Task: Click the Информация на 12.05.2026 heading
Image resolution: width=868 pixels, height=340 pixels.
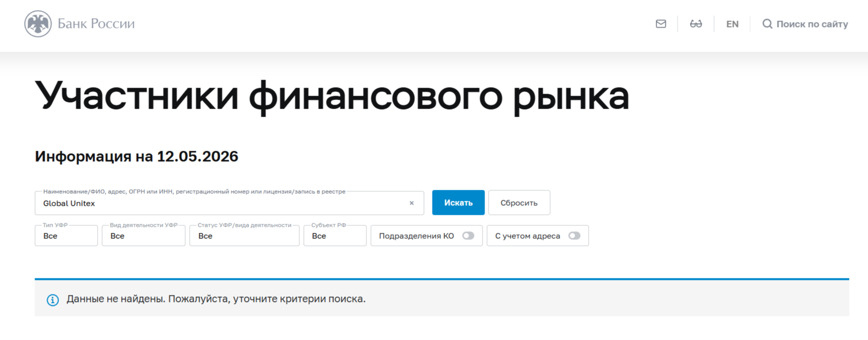Action: click(x=136, y=156)
